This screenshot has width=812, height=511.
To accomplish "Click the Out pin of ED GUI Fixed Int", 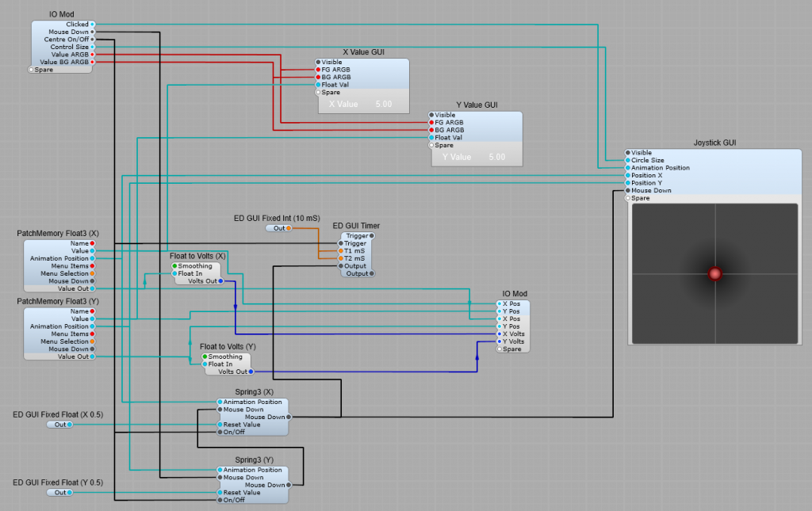I will (289, 228).
